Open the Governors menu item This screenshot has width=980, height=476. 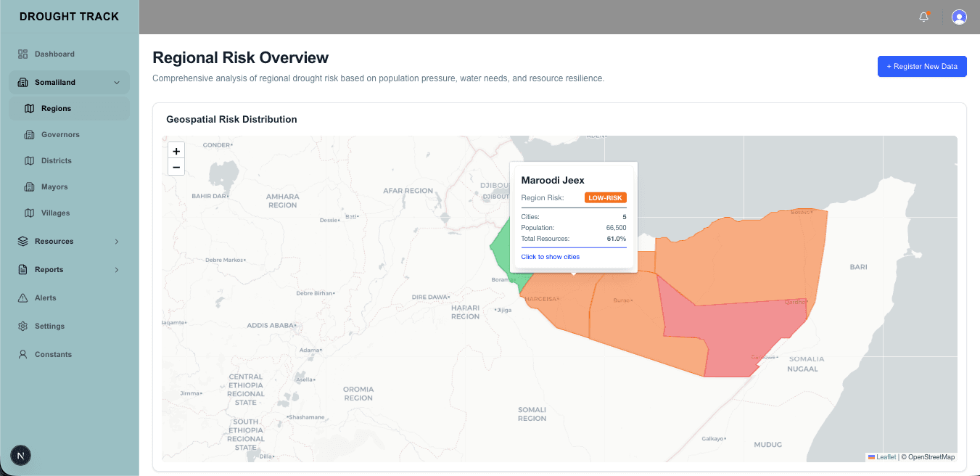(x=60, y=135)
